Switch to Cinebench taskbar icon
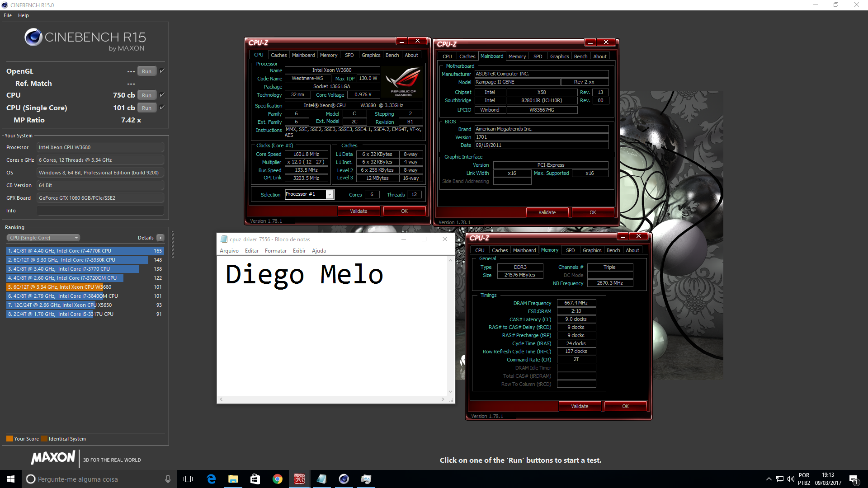 [344, 479]
